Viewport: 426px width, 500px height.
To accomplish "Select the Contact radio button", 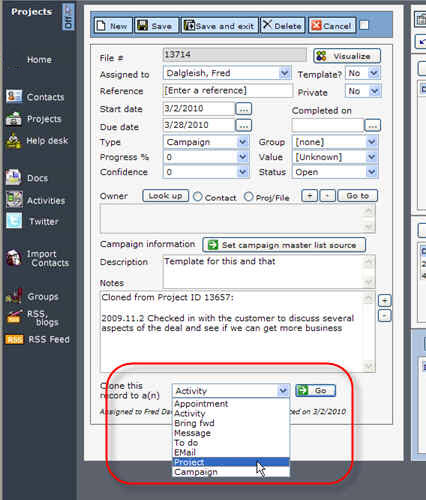I will point(198,197).
